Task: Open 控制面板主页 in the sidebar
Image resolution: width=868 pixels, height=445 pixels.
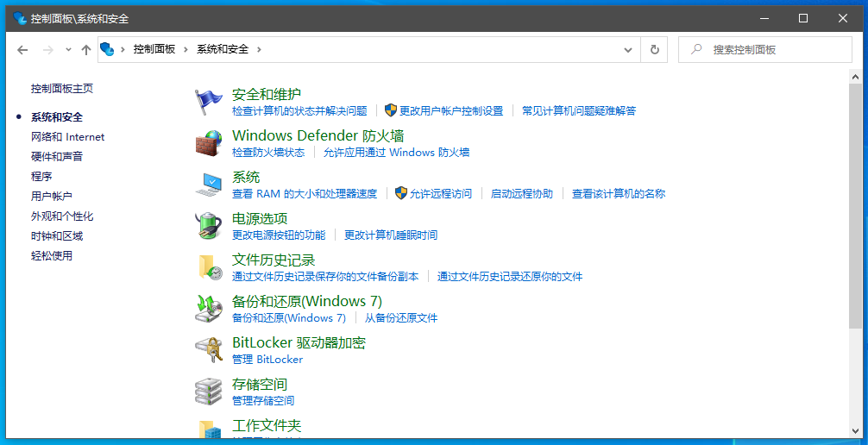Action: coord(62,89)
